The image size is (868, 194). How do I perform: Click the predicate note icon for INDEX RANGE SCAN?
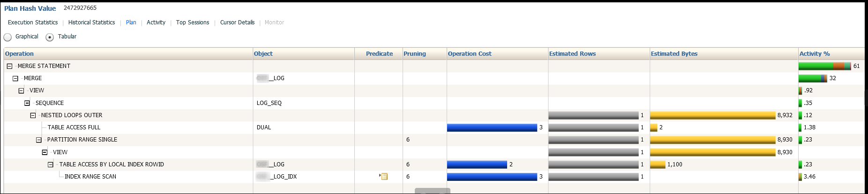point(384,177)
